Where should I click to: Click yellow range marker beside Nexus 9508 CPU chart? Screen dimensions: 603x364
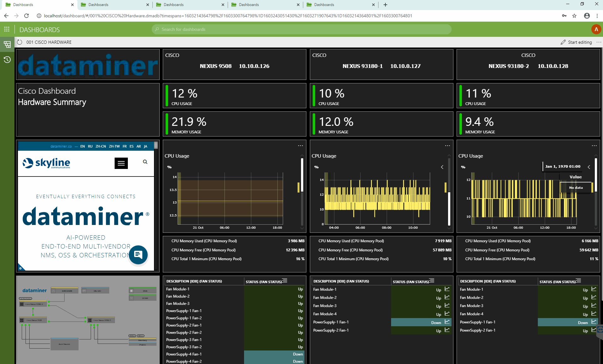[299, 188]
